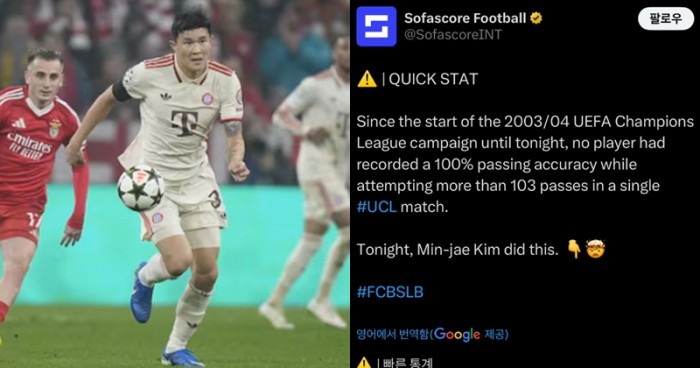Click the warning icon beside 빠른 통계
This screenshot has width=700, height=368.
tap(364, 363)
